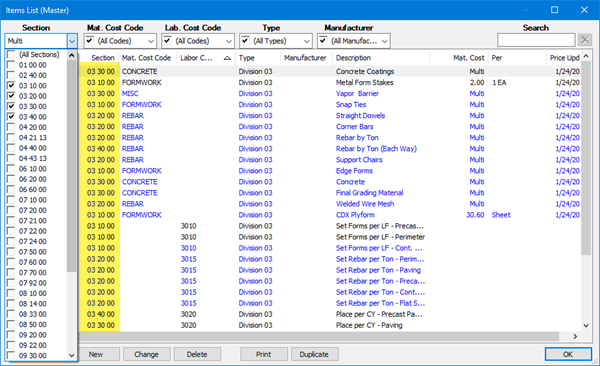Click the section list scroll-down arrow
Image resolution: width=600 pixels, height=366 pixels.
[x=72, y=355]
